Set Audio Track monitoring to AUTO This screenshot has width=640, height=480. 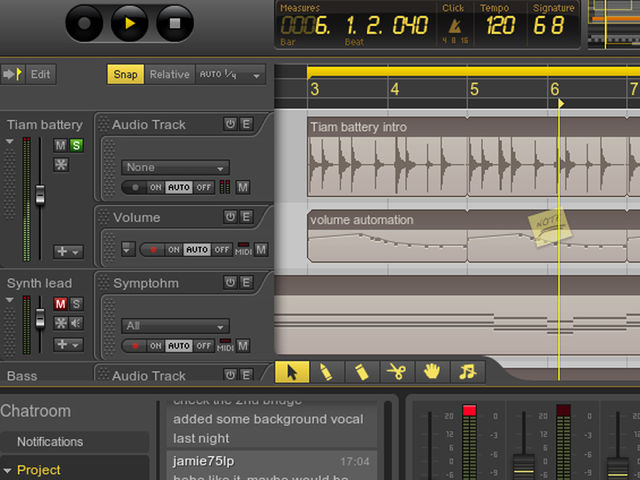(179, 187)
